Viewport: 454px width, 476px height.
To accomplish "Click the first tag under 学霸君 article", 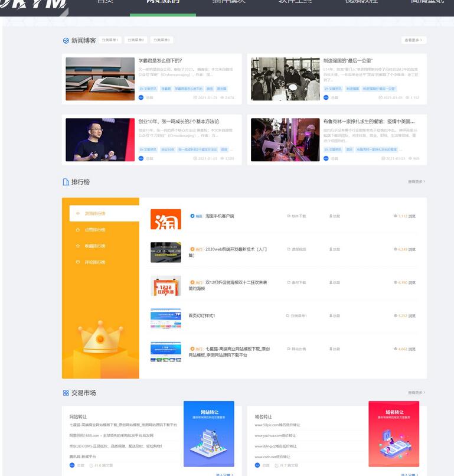I will click(148, 89).
